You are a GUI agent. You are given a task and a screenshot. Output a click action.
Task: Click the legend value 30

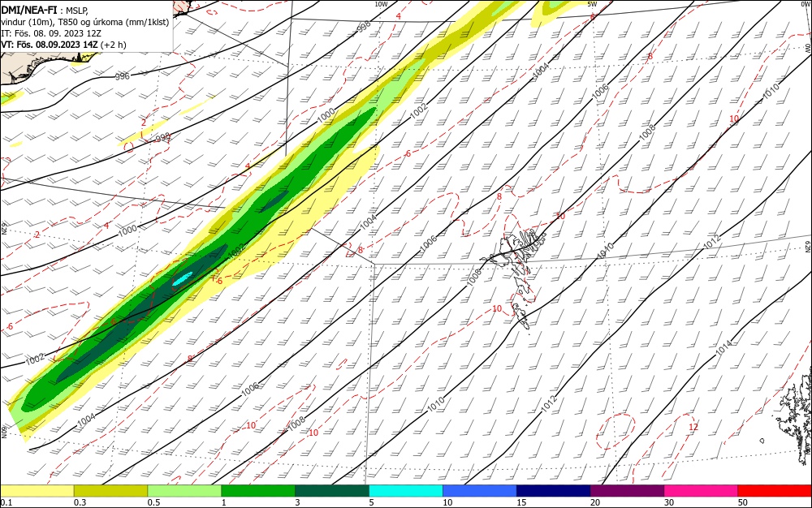[x=669, y=502]
